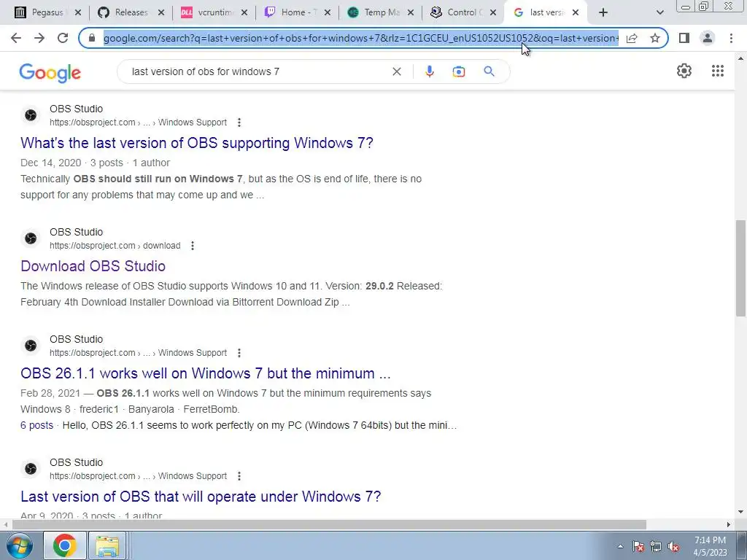Close the active Google search tab
The height and width of the screenshot is (560, 747).
coord(576,12)
